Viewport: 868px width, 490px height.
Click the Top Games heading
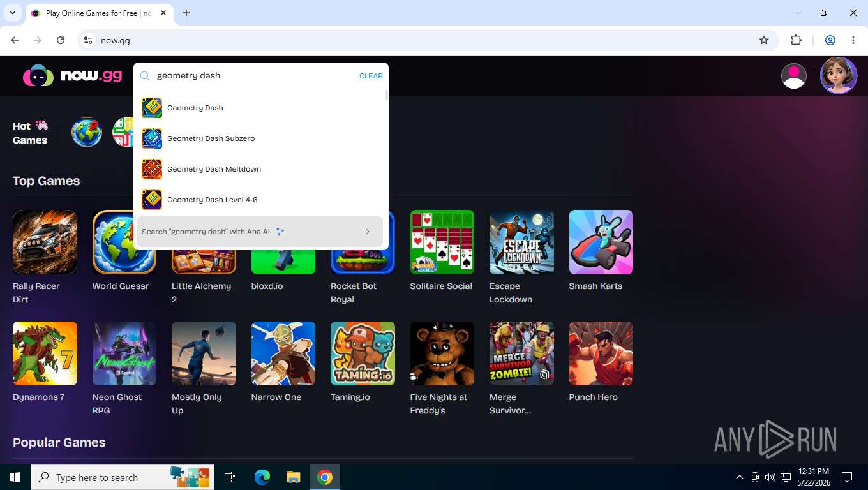46,181
